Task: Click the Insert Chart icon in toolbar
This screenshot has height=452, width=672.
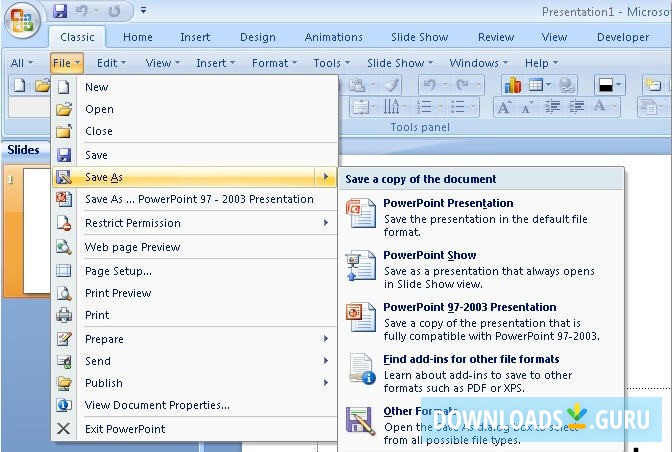Action: (x=513, y=85)
